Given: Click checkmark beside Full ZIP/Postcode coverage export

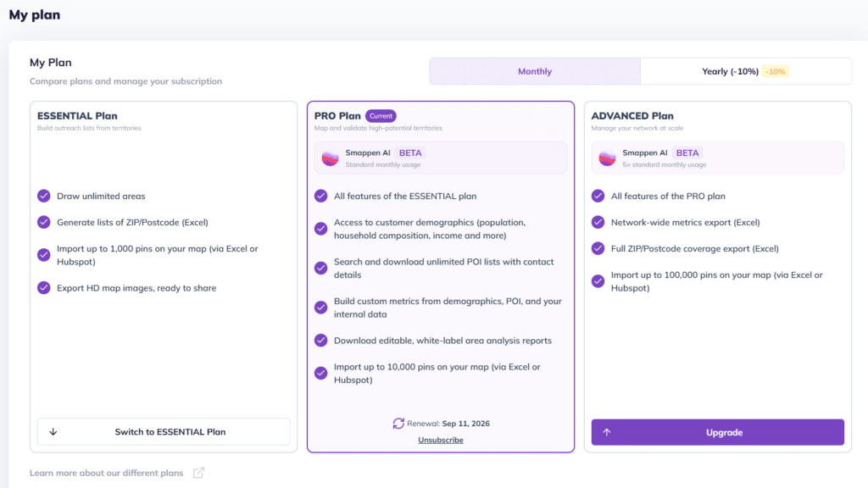Looking at the screenshot, I should 598,248.
